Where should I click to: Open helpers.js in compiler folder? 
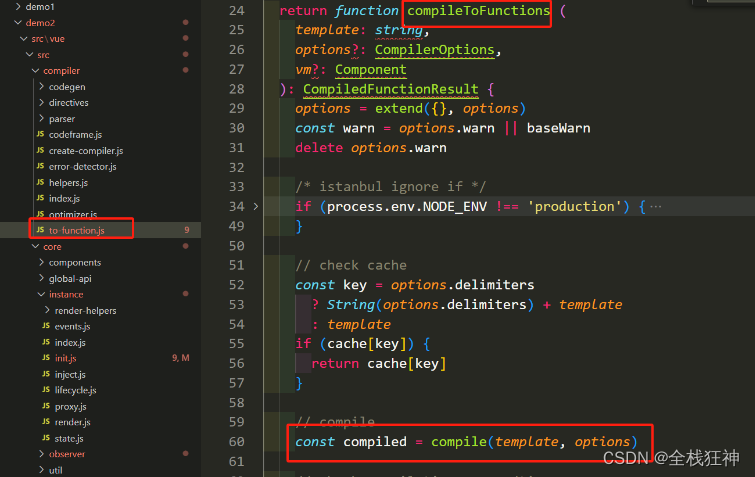(68, 182)
